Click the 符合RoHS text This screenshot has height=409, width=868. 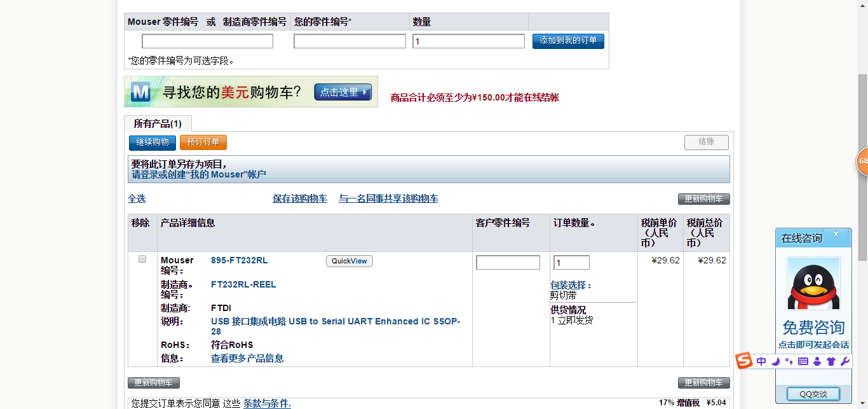(232, 345)
